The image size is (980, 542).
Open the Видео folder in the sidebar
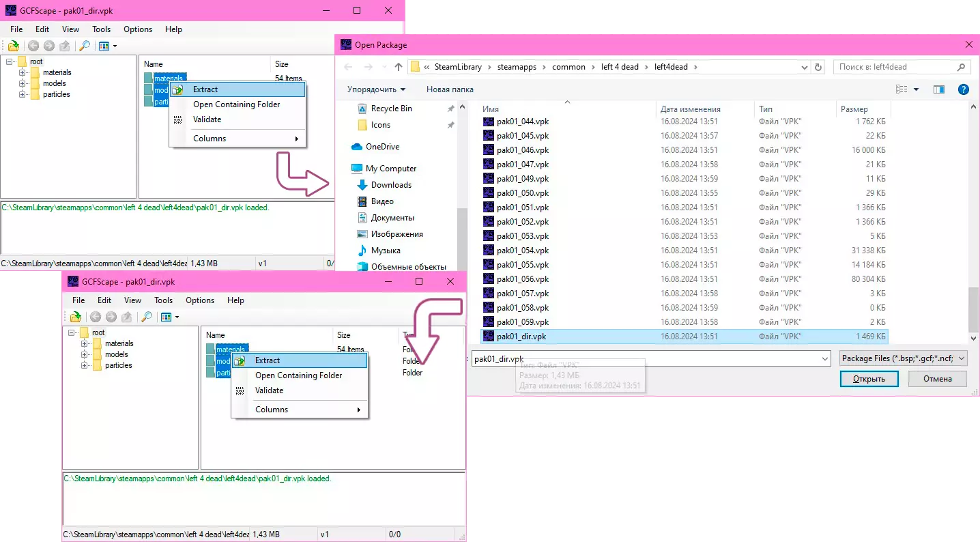(382, 201)
